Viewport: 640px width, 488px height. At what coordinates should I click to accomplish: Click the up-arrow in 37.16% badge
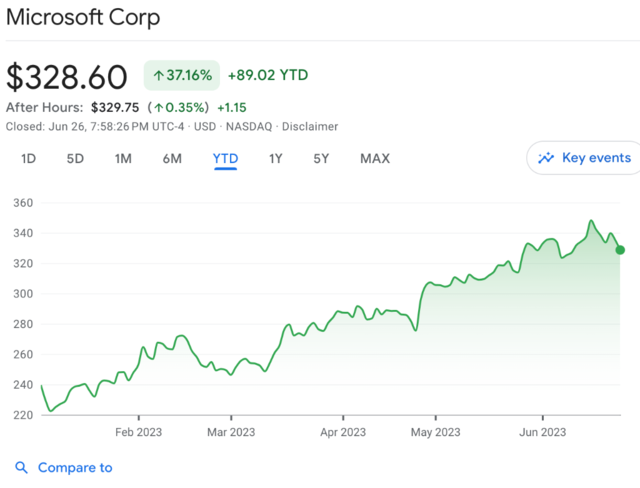click(x=158, y=75)
